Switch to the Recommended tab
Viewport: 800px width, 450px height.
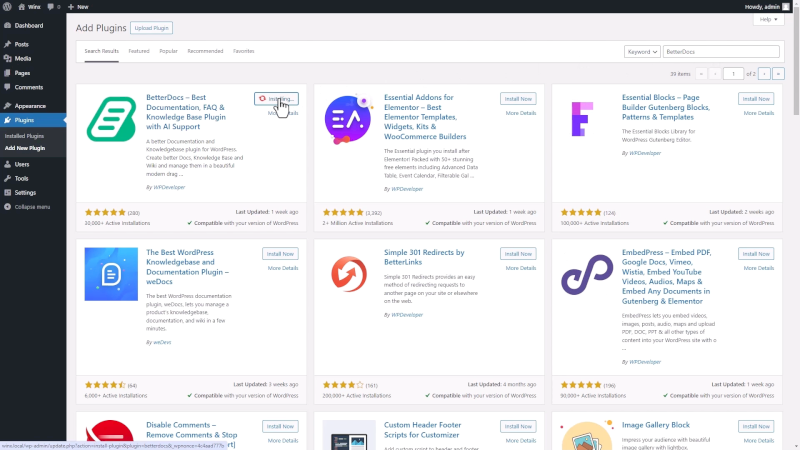point(205,52)
